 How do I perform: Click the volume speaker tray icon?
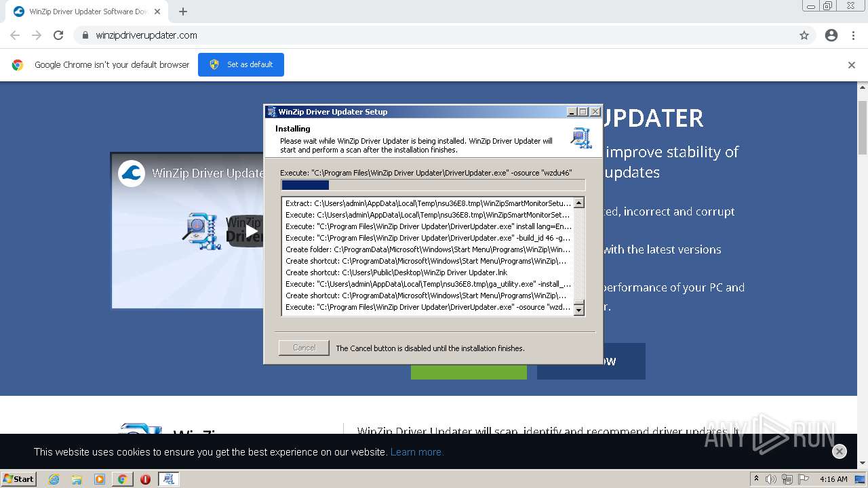[771, 479]
